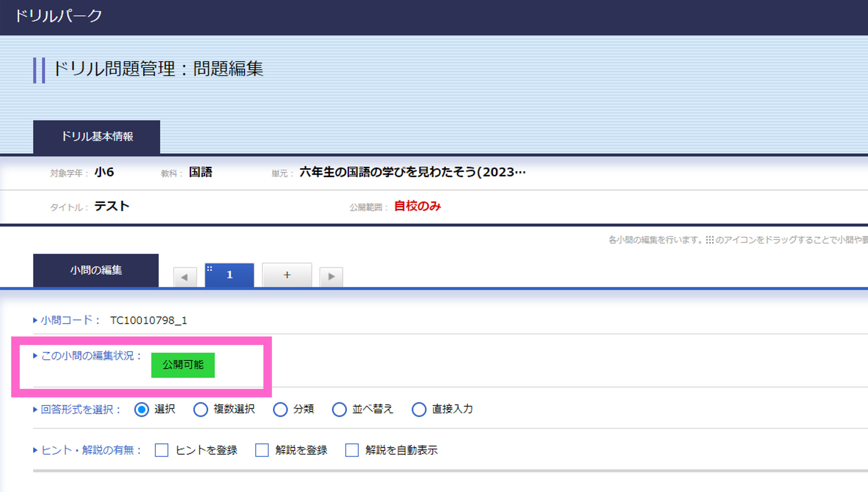
Task: Select the 選択 answer format radio
Action: [x=141, y=410]
